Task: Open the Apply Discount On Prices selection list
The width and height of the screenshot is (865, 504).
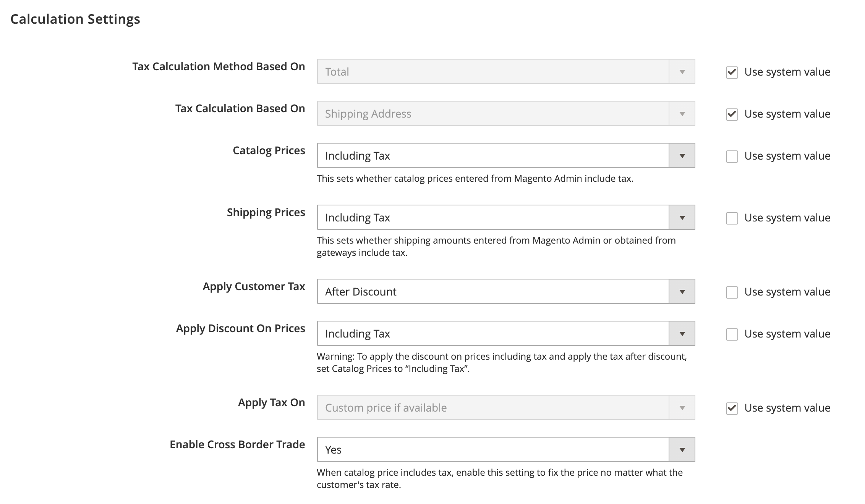Action: click(x=478, y=333)
